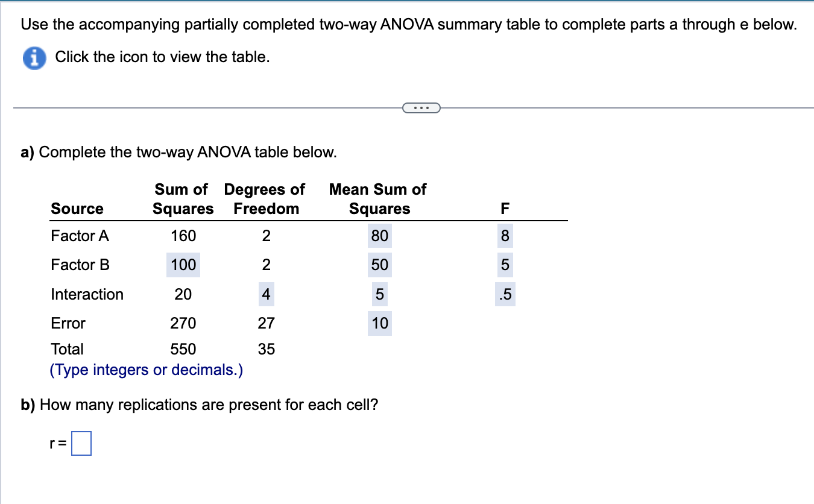Select the Mean Sum of Squares cell showing 80
The image size is (814, 504).
pyautogui.click(x=380, y=236)
